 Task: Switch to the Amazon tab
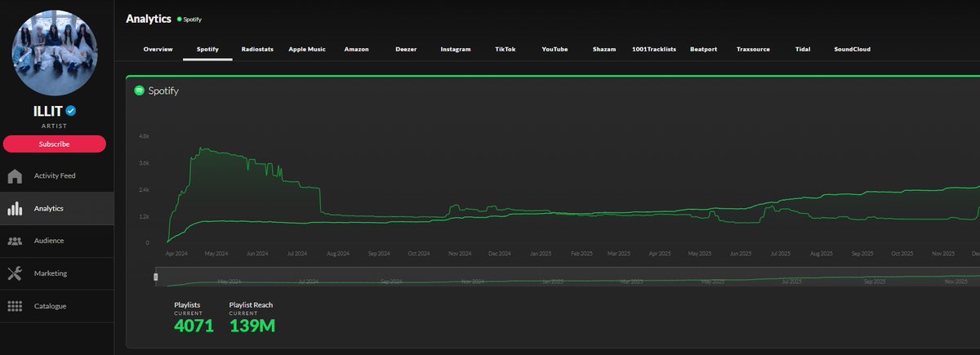click(356, 49)
